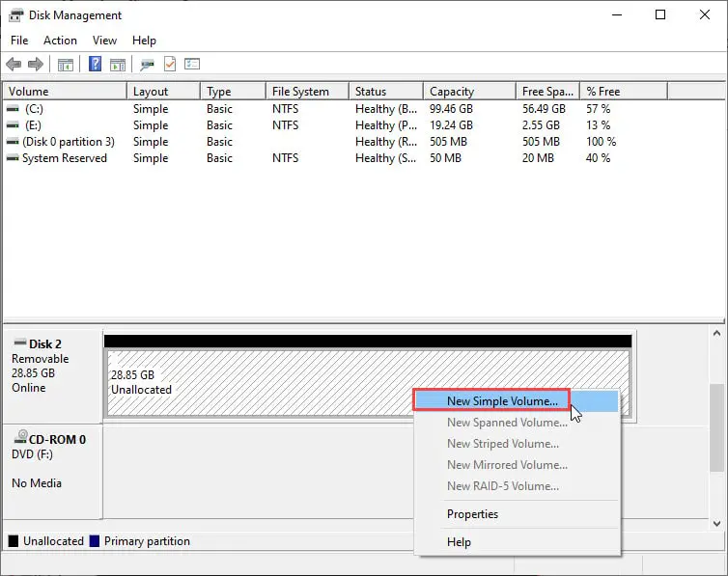Open the File menu
This screenshot has height=576, width=728.
pyautogui.click(x=19, y=41)
